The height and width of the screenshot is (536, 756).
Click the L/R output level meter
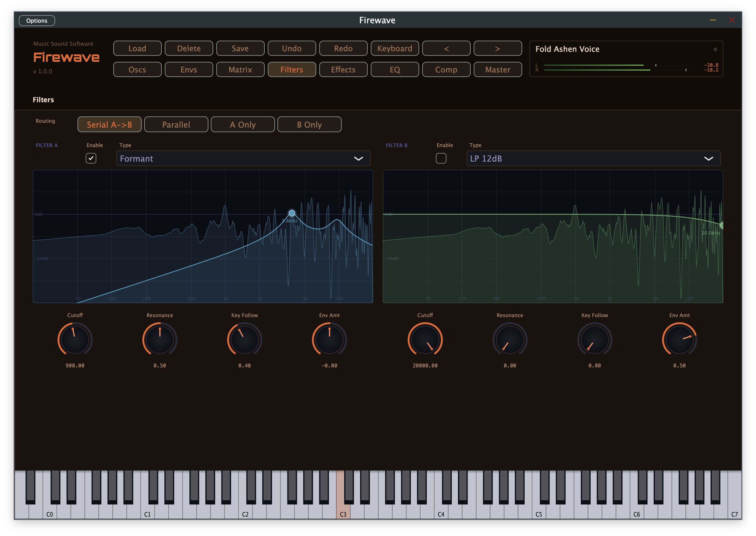[626, 68]
